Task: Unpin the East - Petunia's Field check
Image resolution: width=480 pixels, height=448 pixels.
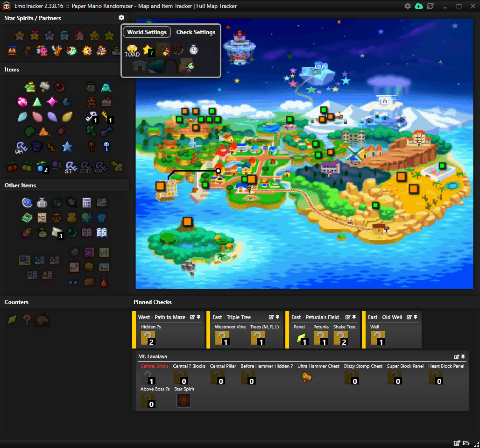Action: pos(354,317)
